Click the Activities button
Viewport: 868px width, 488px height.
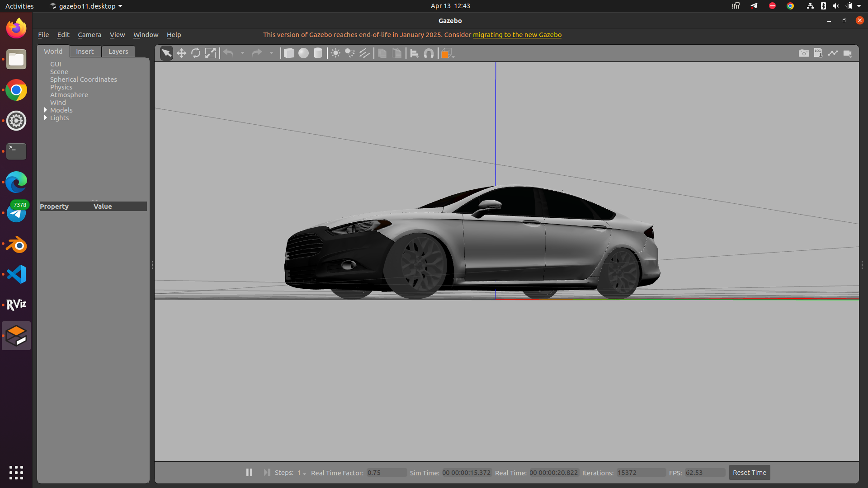pos(19,6)
